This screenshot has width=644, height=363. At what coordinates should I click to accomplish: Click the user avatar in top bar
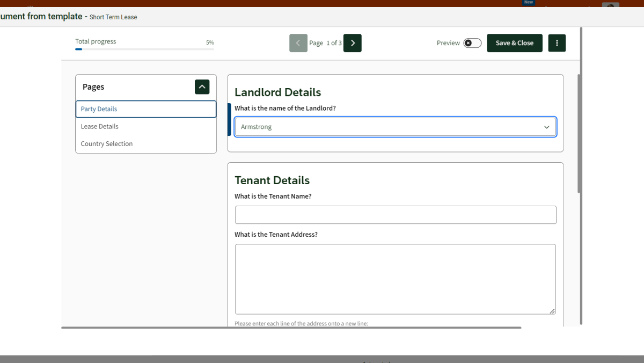click(610, 4)
